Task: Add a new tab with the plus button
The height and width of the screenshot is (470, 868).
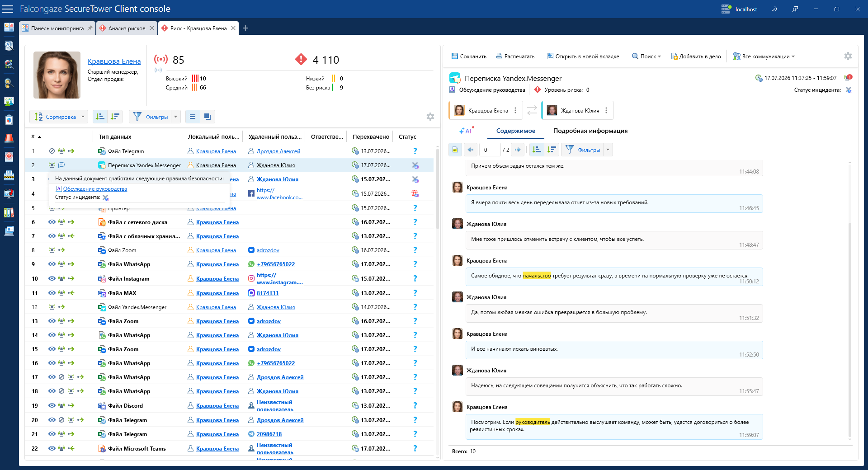Action: (x=245, y=28)
